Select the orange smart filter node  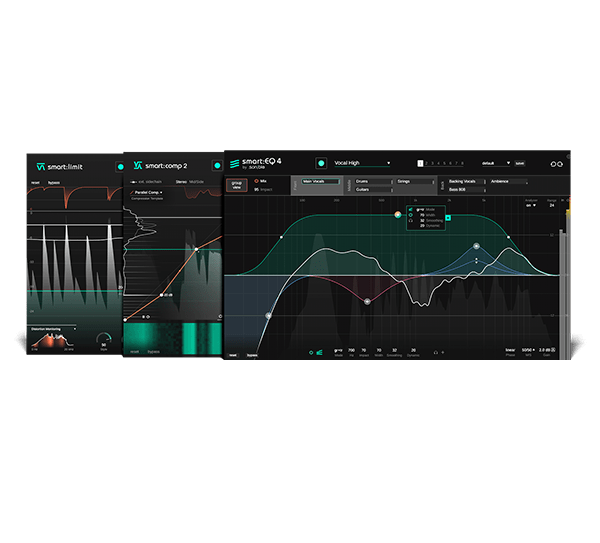pos(398,215)
